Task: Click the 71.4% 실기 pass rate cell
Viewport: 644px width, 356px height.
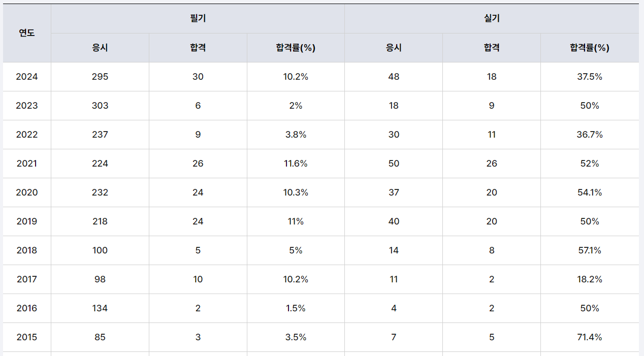Action: tap(589, 337)
